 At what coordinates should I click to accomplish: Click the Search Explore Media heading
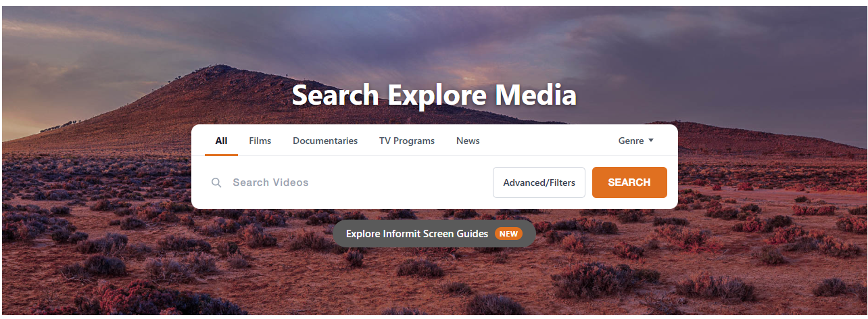pos(434,95)
